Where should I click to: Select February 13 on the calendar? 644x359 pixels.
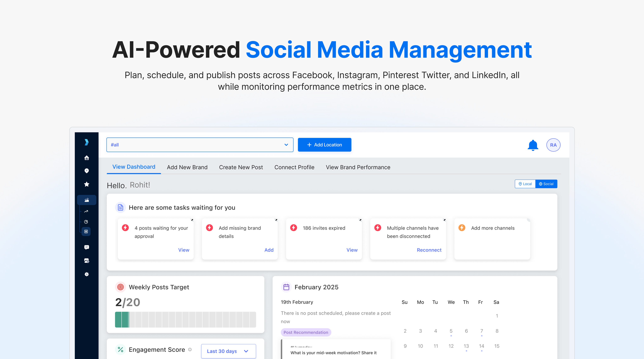[466, 346]
